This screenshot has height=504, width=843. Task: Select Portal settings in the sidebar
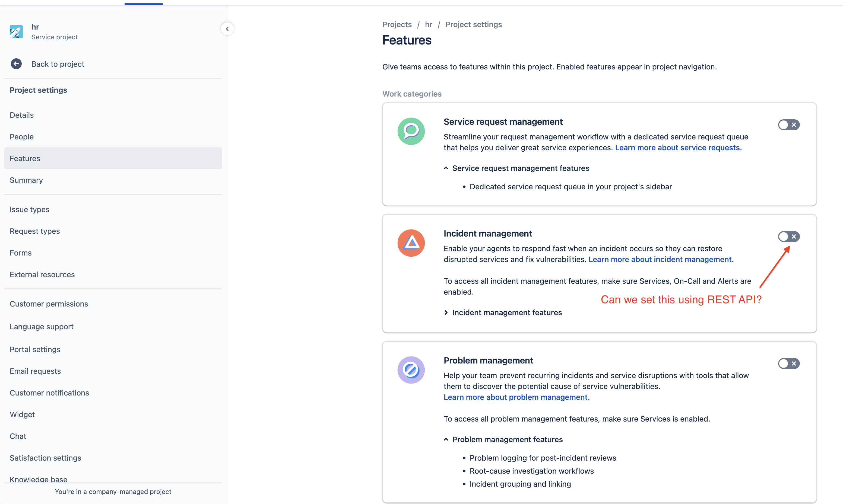tap(35, 349)
